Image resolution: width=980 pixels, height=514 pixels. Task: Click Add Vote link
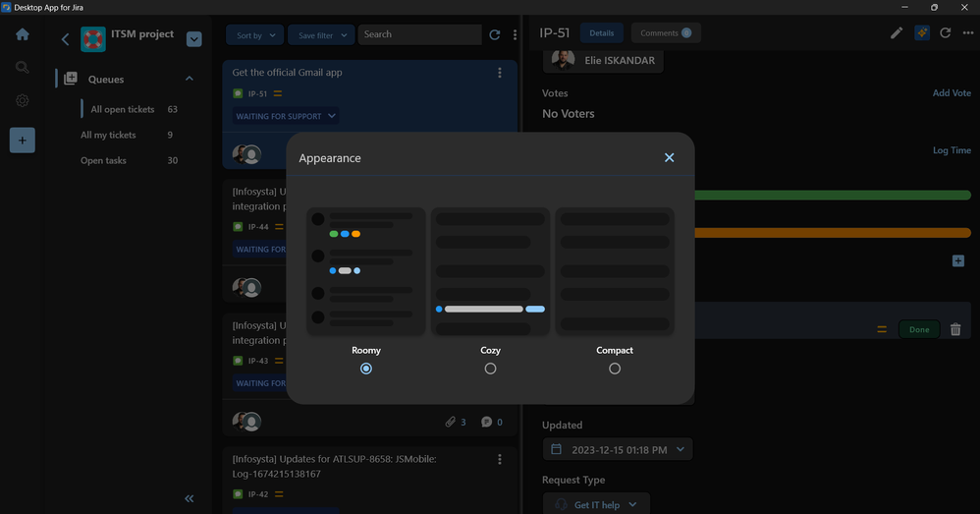coord(952,92)
